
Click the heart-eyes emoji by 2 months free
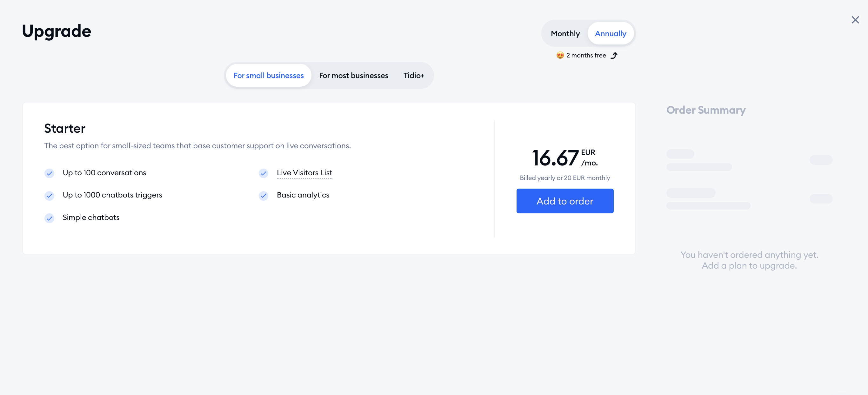pos(560,55)
